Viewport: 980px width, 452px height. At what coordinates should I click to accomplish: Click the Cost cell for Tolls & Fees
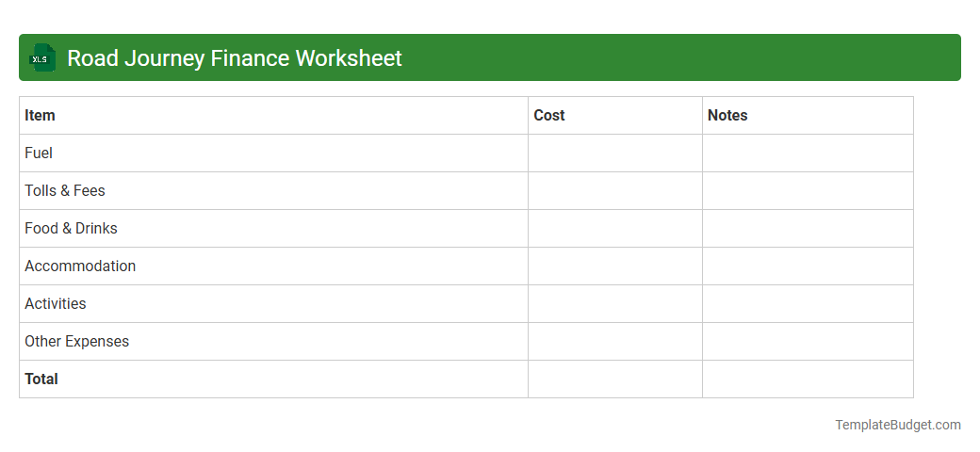pyautogui.click(x=615, y=191)
